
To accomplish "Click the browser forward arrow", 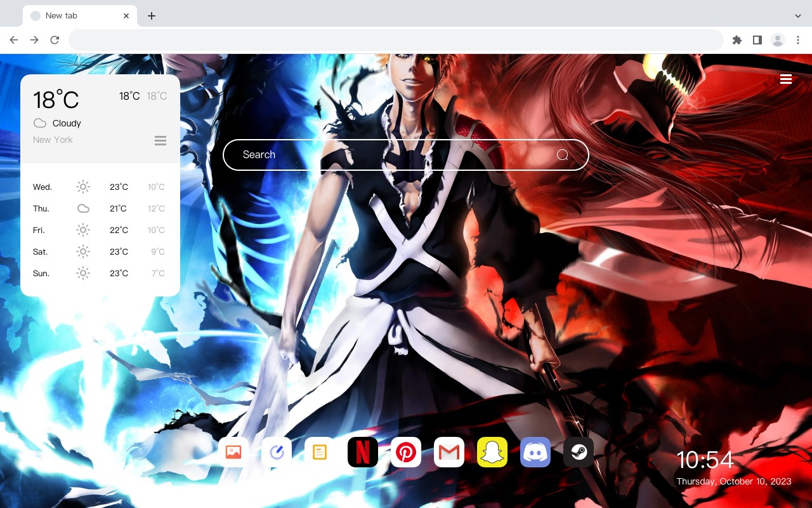I will pyautogui.click(x=34, y=40).
